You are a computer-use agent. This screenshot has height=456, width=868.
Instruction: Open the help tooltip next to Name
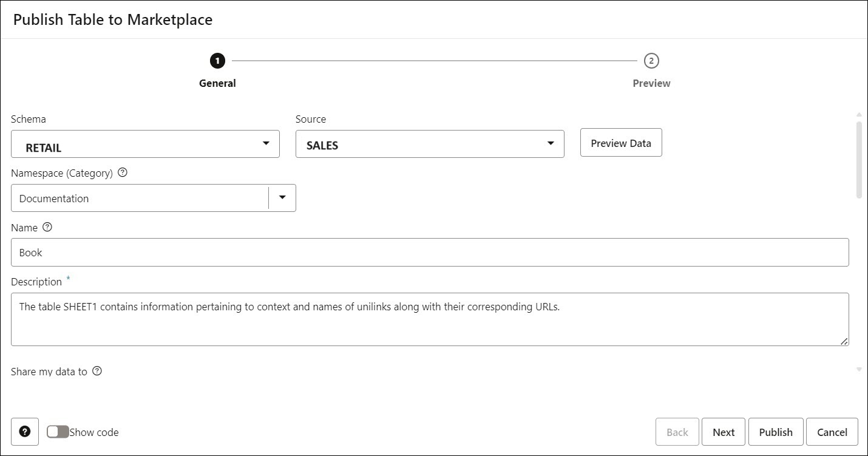coord(49,226)
